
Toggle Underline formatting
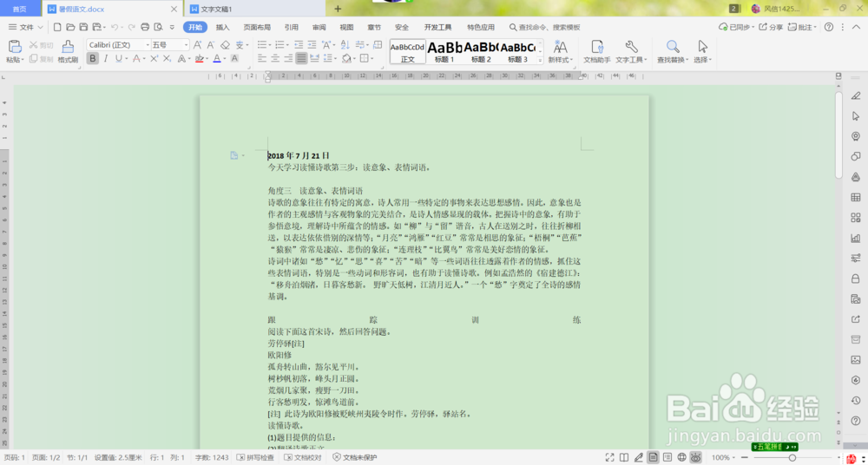pyautogui.click(x=118, y=58)
